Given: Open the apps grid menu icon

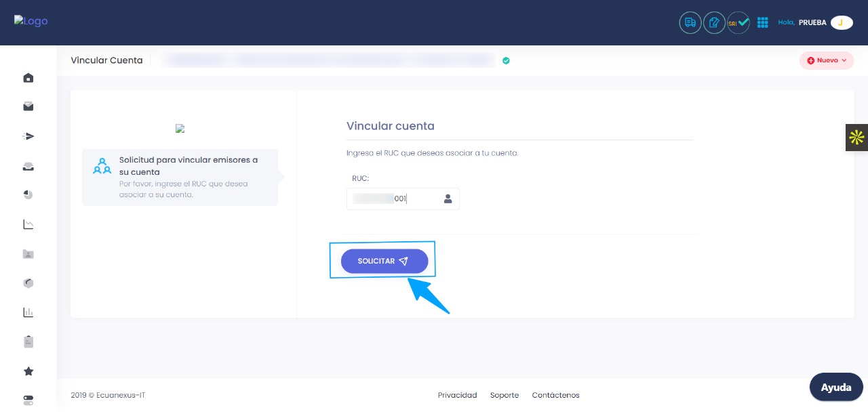Looking at the screenshot, I should pos(762,22).
